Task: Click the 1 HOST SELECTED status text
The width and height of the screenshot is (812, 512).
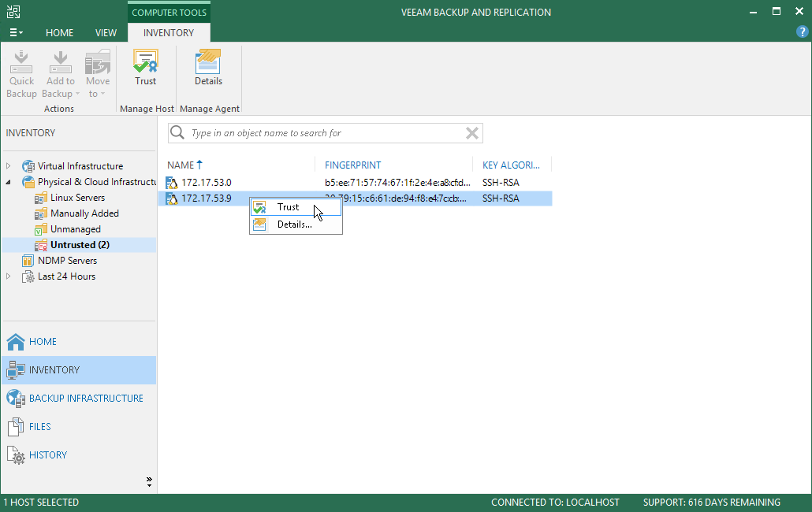Action: 42,503
